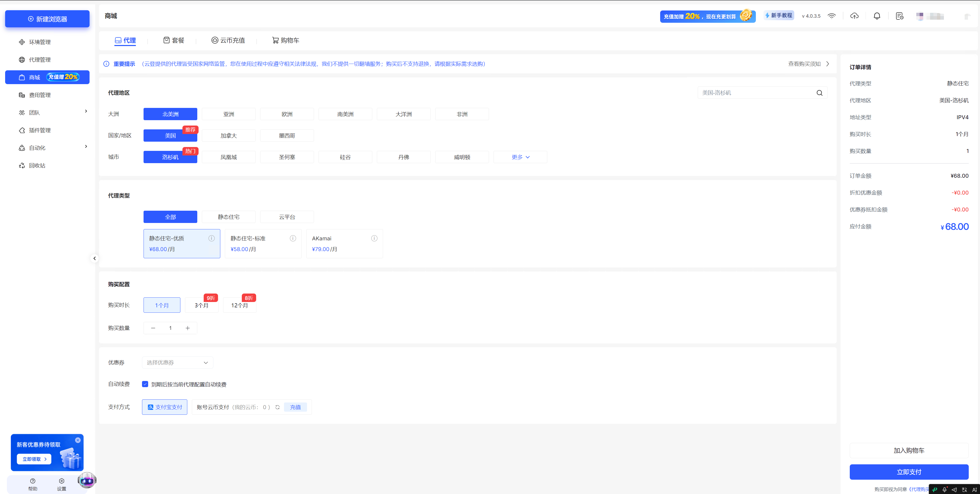Click the 立即支付 button

pyautogui.click(x=909, y=472)
